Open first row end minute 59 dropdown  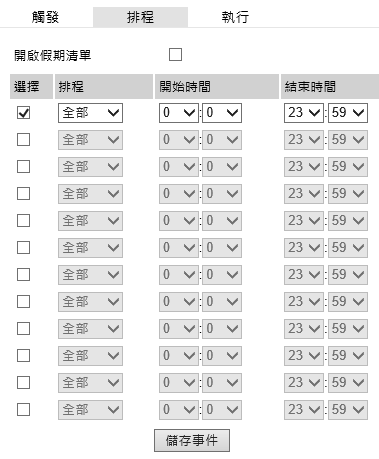348,113
